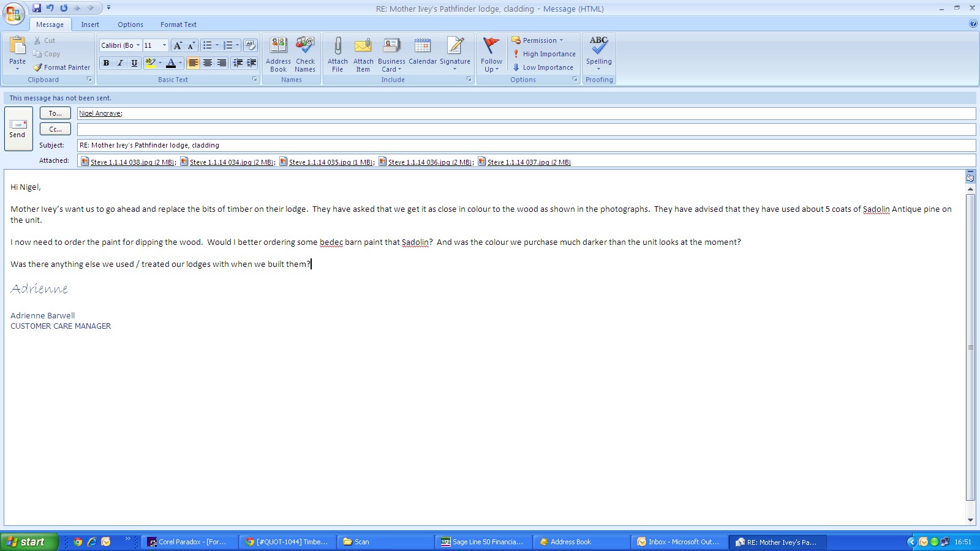Set Follow Up flag

tap(491, 54)
